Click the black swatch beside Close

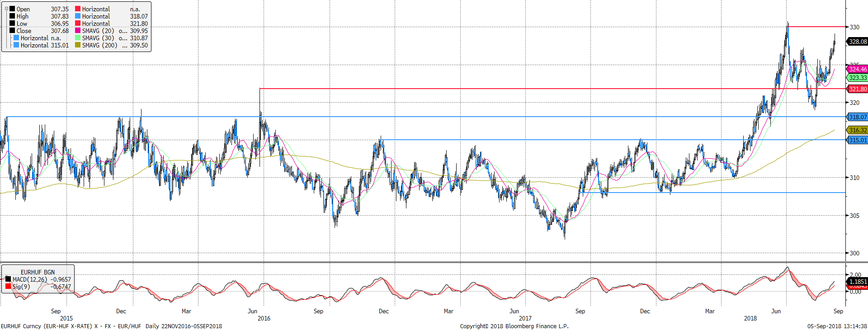(x=12, y=30)
